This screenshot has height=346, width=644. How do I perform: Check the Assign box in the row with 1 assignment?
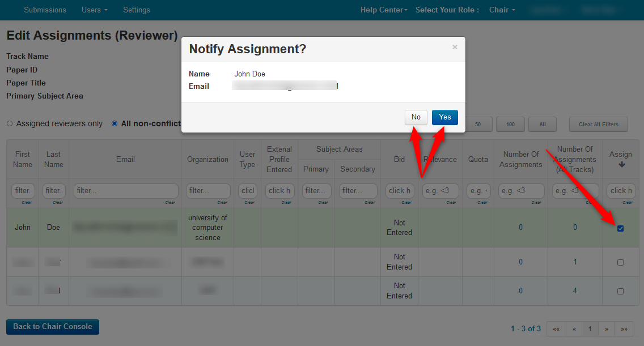point(620,262)
